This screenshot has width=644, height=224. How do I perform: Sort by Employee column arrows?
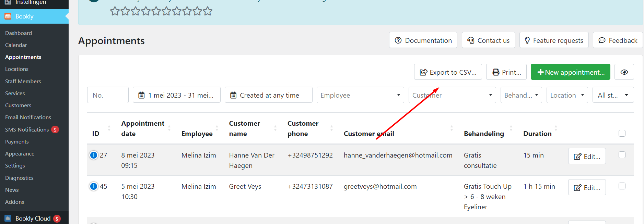(217, 128)
